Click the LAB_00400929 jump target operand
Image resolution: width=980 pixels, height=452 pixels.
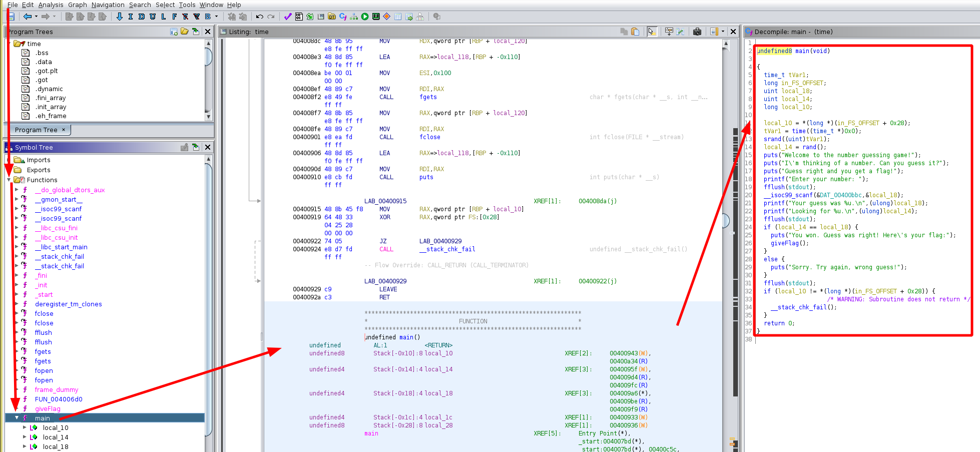pos(440,241)
